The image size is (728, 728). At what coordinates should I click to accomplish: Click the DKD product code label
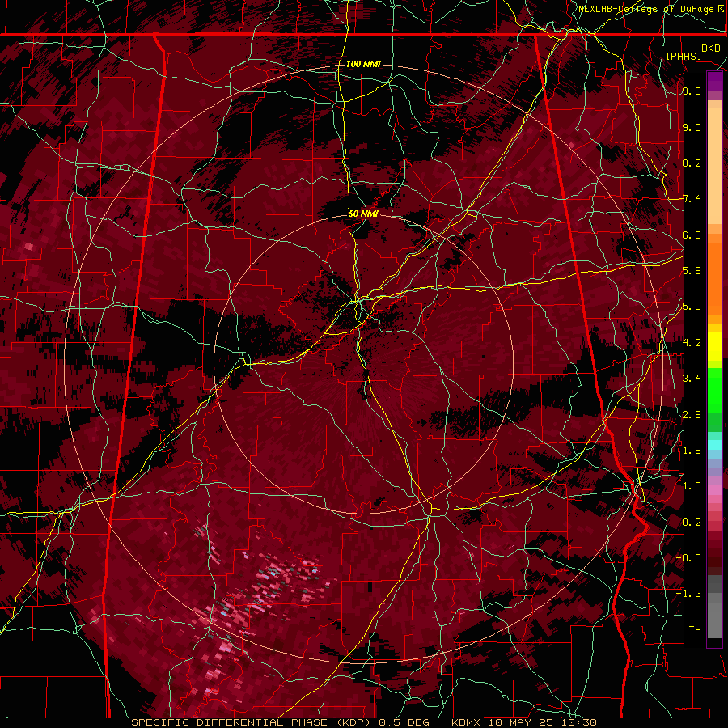click(710, 49)
